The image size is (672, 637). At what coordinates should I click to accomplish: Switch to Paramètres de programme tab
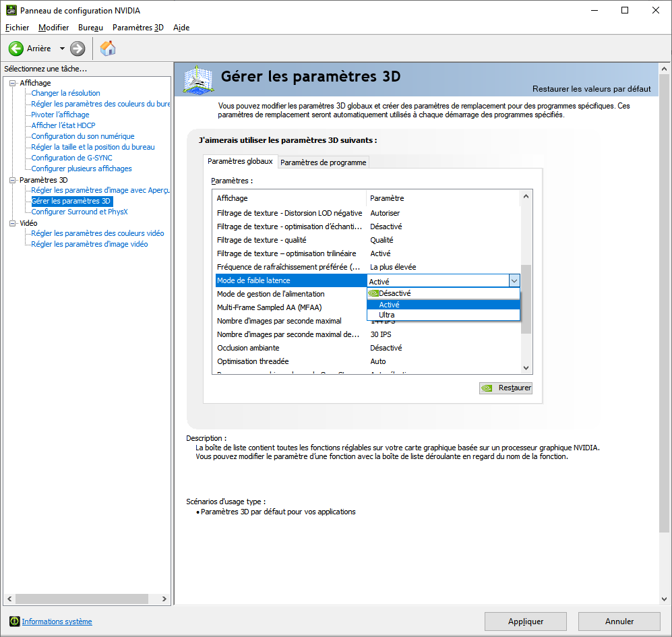[323, 162]
